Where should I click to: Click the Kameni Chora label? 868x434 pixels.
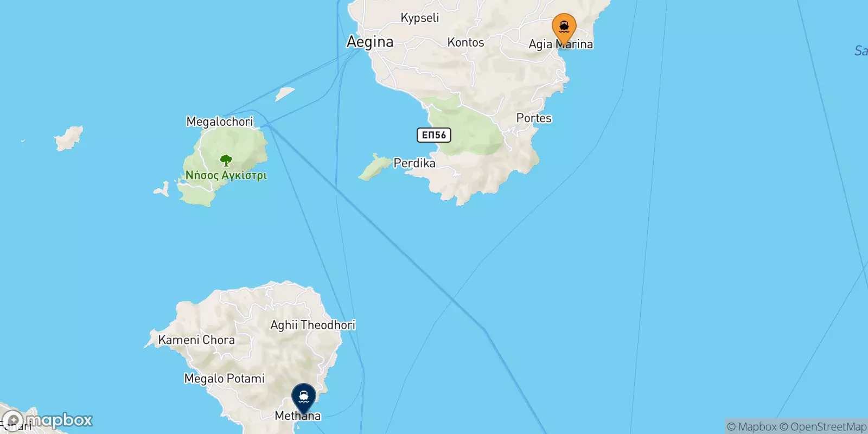tap(196, 340)
